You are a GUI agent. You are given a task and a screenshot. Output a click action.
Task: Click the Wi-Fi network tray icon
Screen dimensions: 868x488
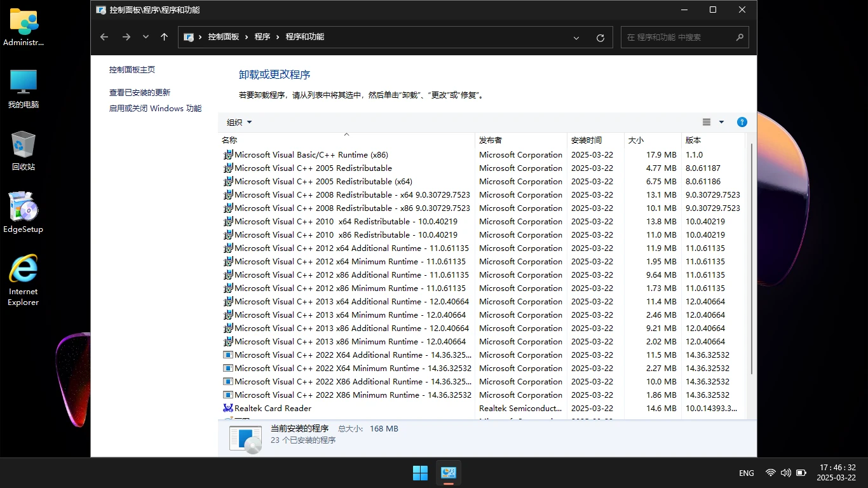[770, 473]
